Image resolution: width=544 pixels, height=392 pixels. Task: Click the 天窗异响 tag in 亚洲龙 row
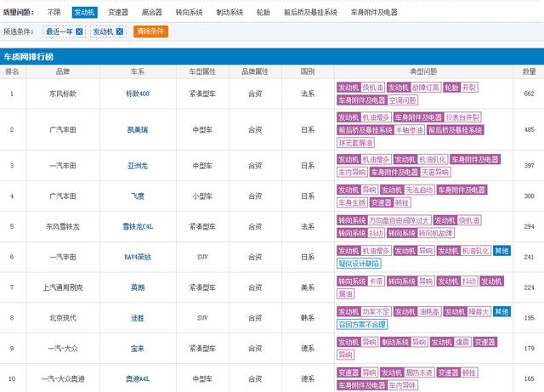[435, 173]
